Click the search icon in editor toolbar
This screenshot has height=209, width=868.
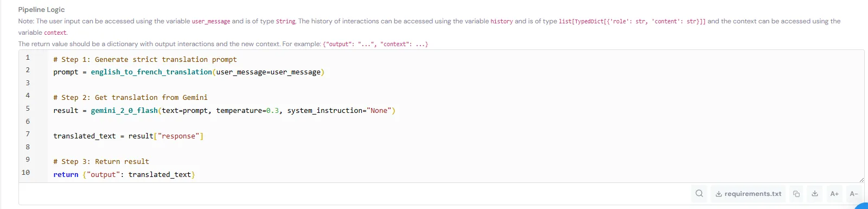click(699, 193)
